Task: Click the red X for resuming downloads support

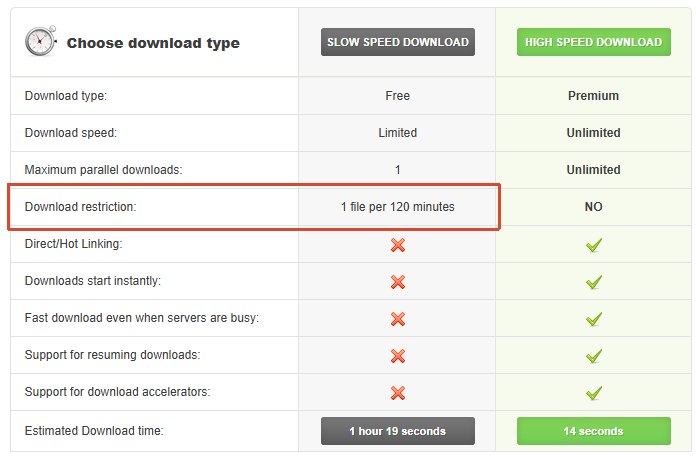Action: click(398, 355)
